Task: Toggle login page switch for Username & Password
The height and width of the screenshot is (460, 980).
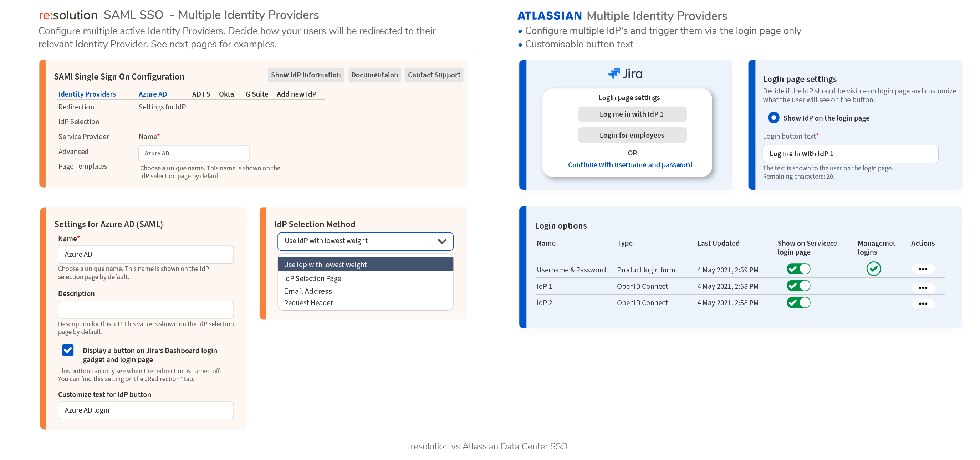Action: (798, 269)
